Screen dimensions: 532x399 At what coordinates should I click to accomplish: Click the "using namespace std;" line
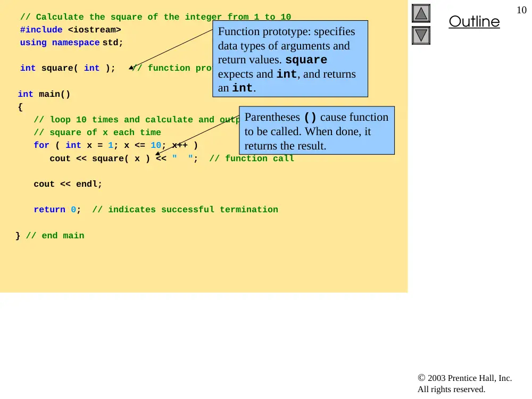point(71,43)
